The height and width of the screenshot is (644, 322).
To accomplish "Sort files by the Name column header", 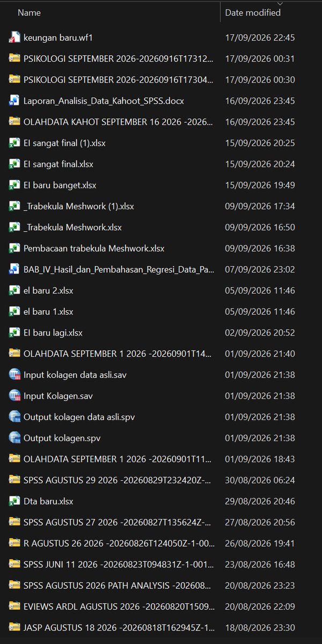I will tap(29, 13).
